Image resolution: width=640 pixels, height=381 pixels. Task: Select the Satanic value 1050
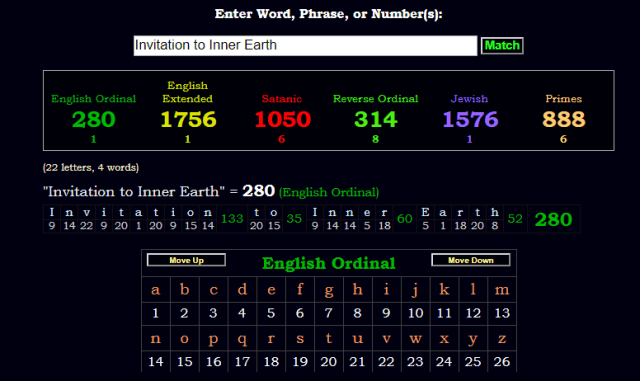click(x=282, y=119)
